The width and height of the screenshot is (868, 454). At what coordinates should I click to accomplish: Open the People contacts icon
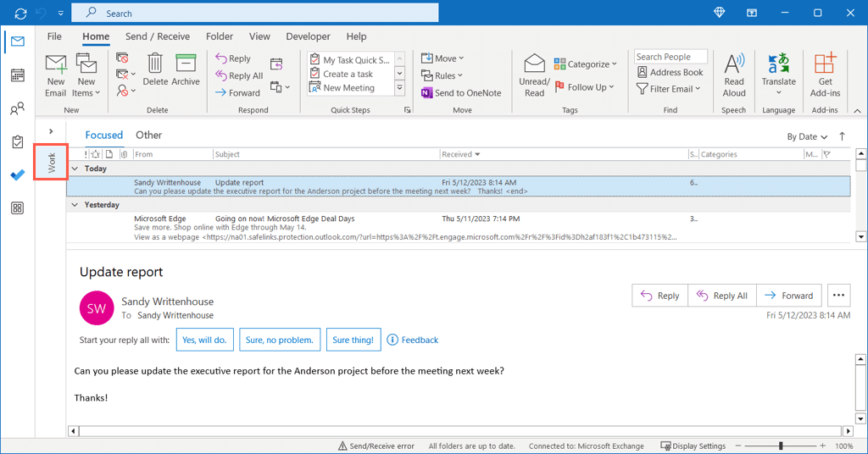pyautogui.click(x=17, y=109)
